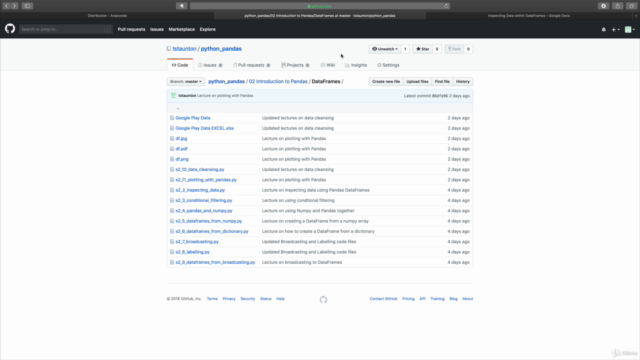
Task: Focus the GitHub search field
Action: [x=65, y=29]
